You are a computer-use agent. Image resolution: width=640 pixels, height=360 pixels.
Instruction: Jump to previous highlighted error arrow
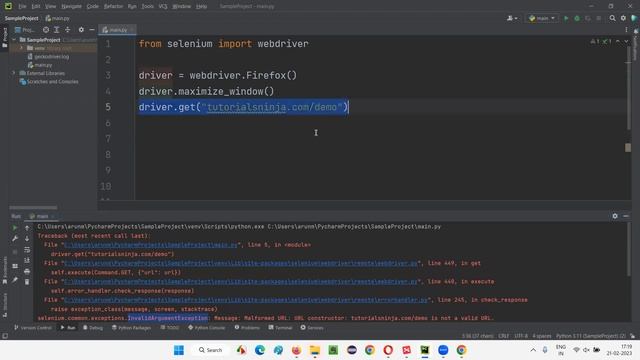(618, 41)
